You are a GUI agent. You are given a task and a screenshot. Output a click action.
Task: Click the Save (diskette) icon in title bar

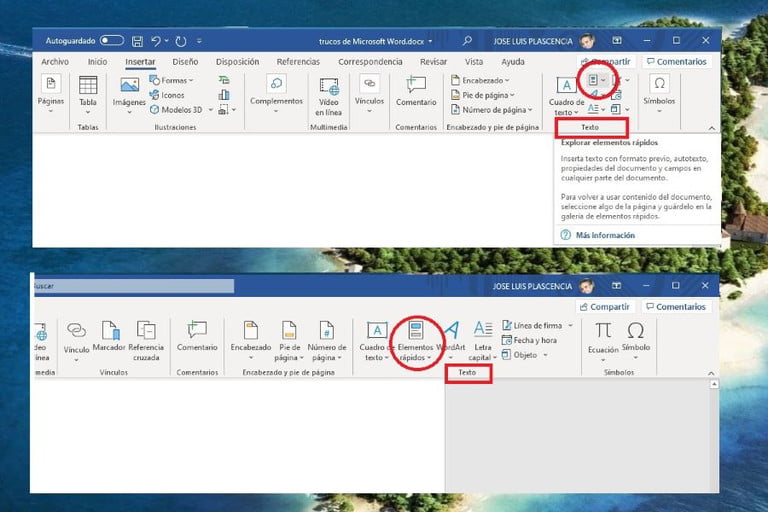point(138,41)
